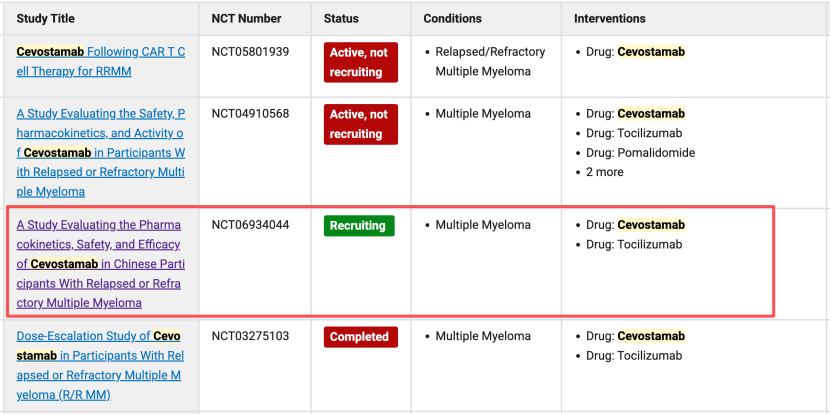Click the Status column header
The image size is (830, 414).
pyautogui.click(x=341, y=19)
